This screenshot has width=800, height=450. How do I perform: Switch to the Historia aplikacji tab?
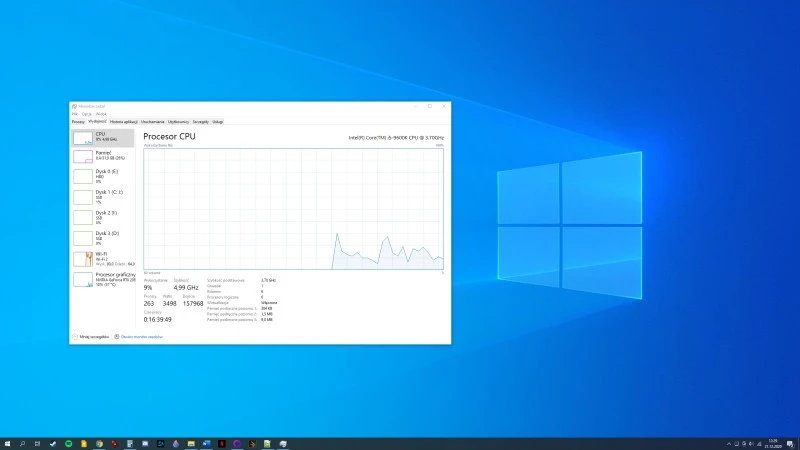pyautogui.click(x=123, y=122)
